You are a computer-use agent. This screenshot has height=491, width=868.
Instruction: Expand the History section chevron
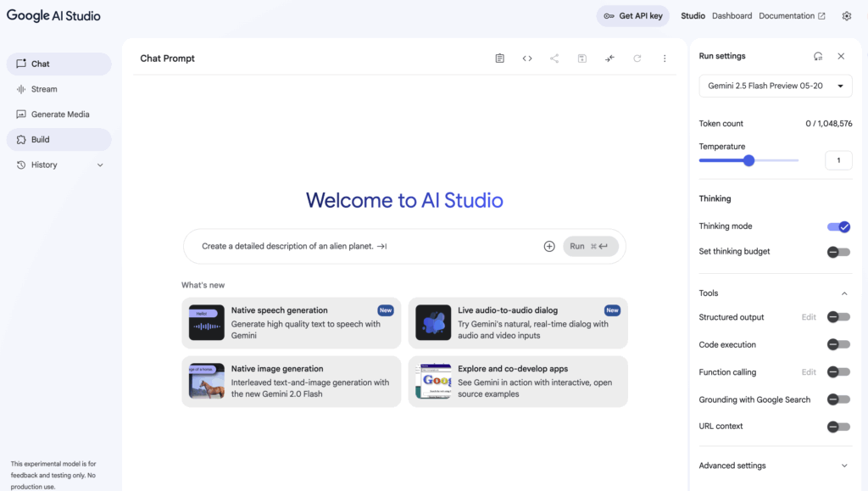(x=100, y=165)
